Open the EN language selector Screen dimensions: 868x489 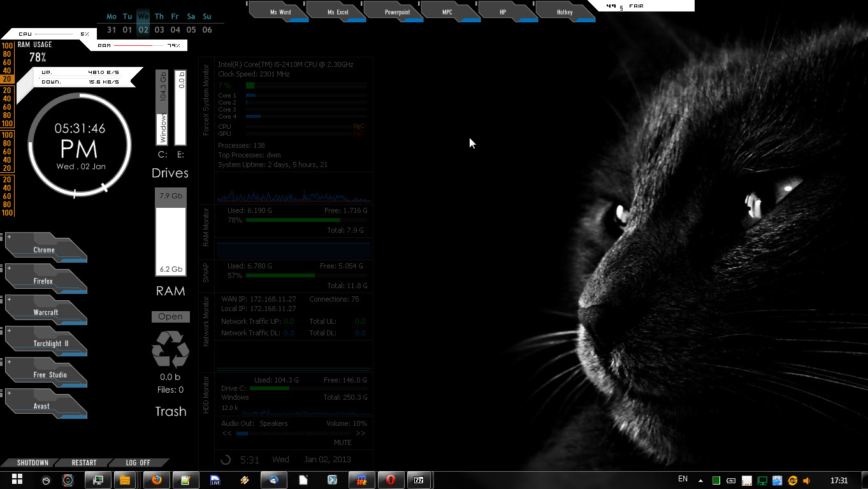[x=683, y=479]
